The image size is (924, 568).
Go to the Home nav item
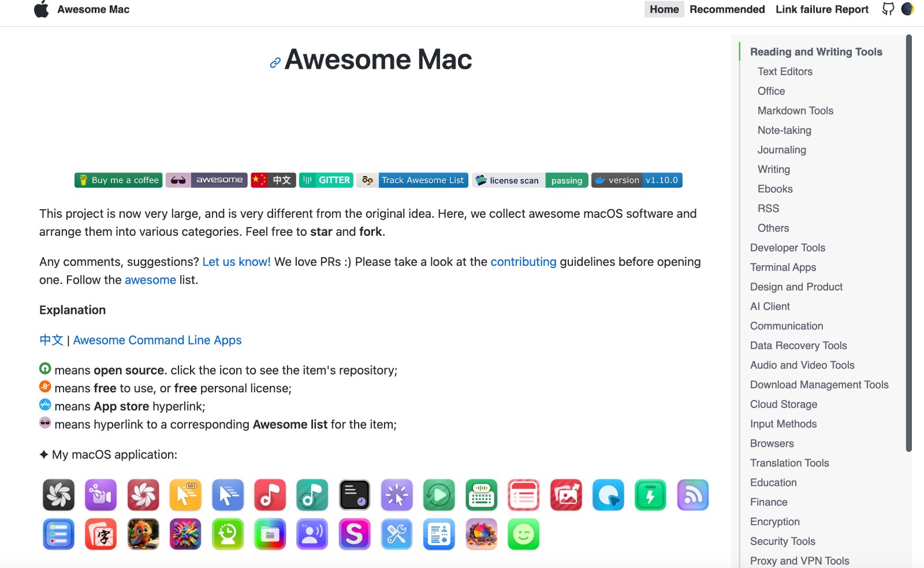(x=664, y=9)
